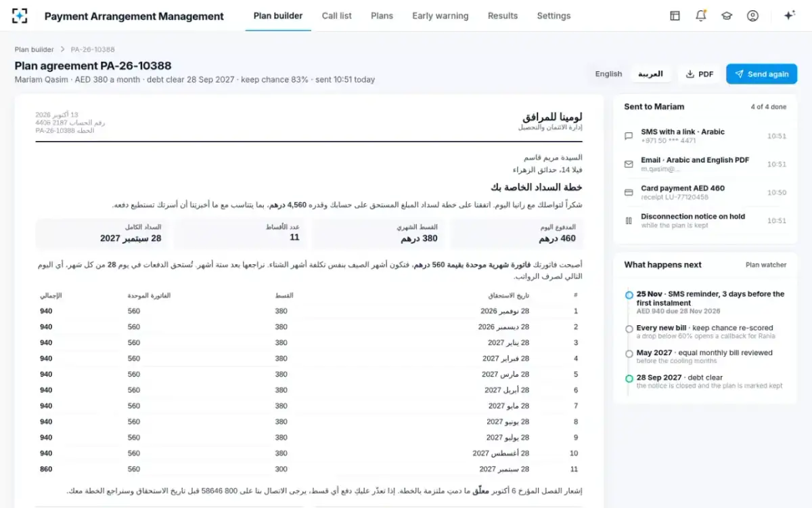Open the Early warning tab
This screenshot has height=508, width=812.
[440, 16]
